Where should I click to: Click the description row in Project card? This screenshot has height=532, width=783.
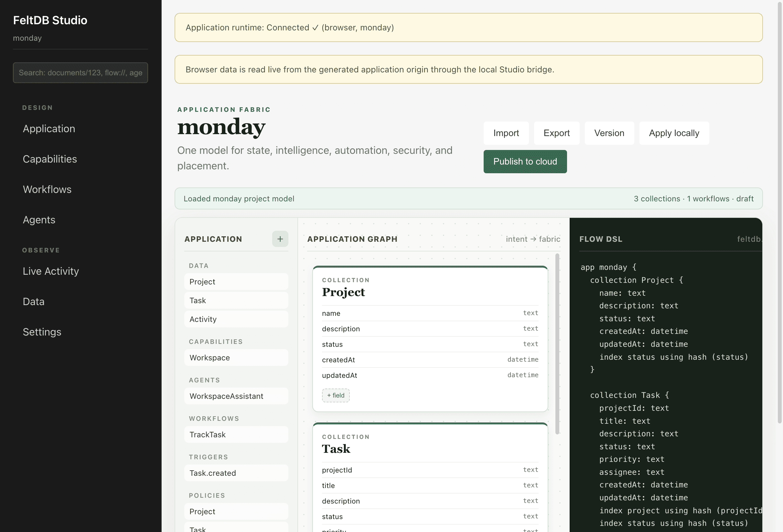pos(430,328)
